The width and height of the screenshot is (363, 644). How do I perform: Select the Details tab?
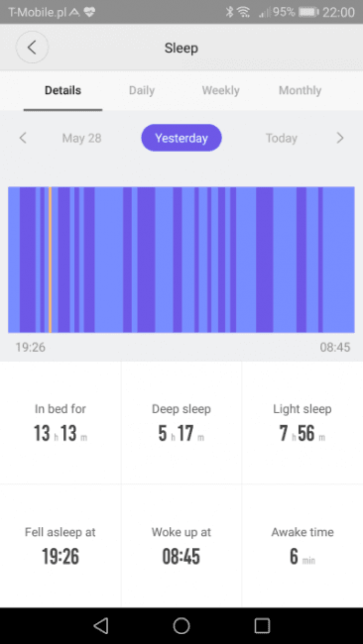[x=62, y=90]
